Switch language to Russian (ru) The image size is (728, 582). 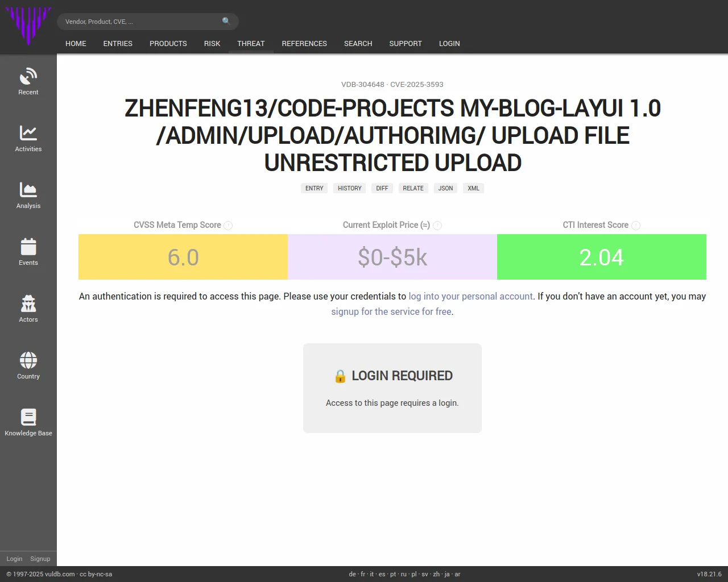point(404,574)
